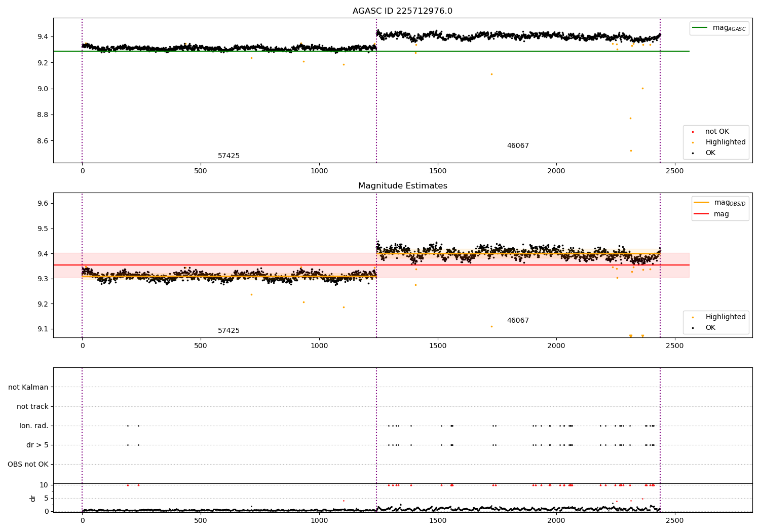
Task: Select the mag AGASC legend label
Action: pos(729,28)
